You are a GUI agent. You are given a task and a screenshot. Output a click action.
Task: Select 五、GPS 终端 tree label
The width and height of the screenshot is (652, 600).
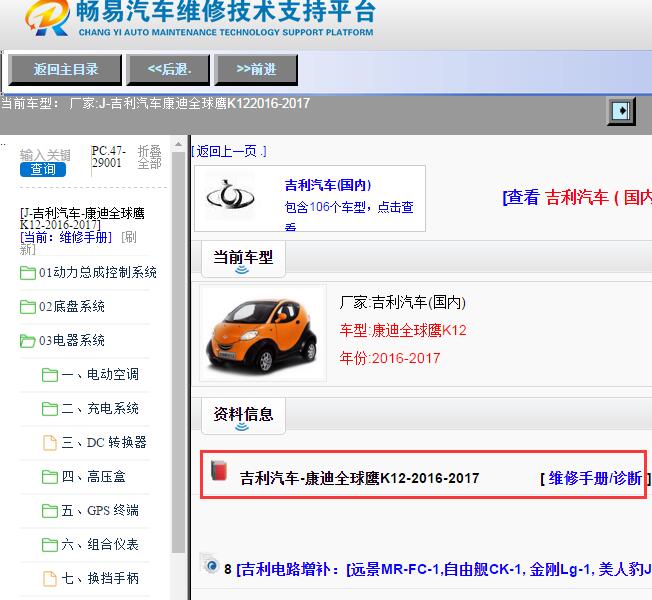coord(100,511)
